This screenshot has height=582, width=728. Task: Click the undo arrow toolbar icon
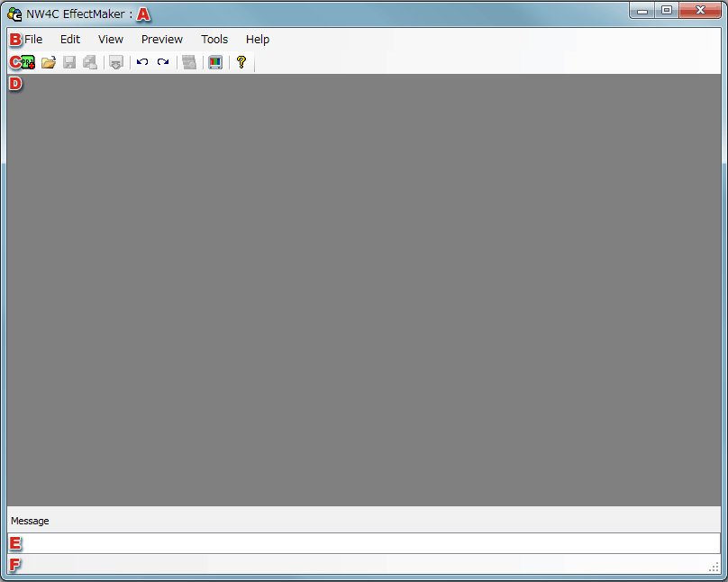point(142,62)
